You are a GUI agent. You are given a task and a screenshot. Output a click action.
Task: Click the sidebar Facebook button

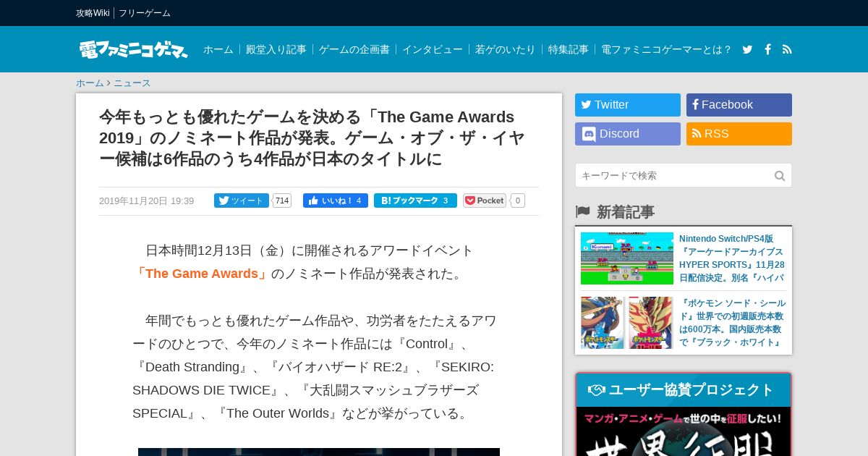[x=739, y=105]
